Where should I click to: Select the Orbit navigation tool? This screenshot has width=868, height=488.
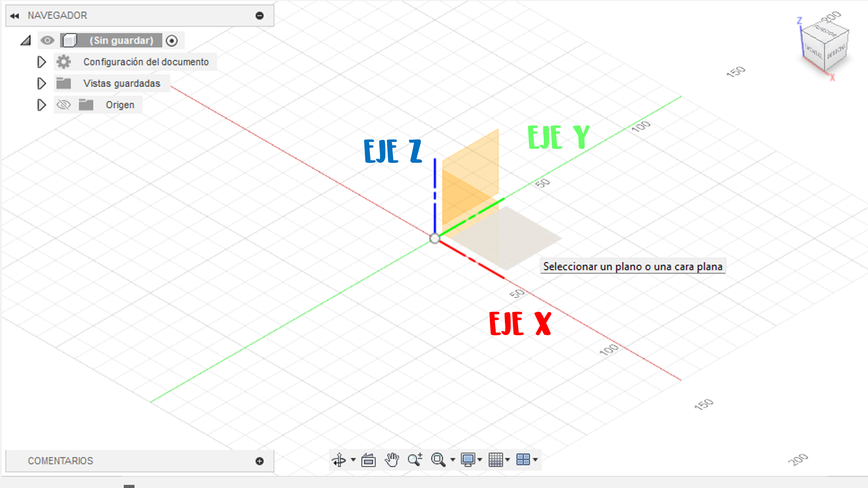click(x=339, y=460)
